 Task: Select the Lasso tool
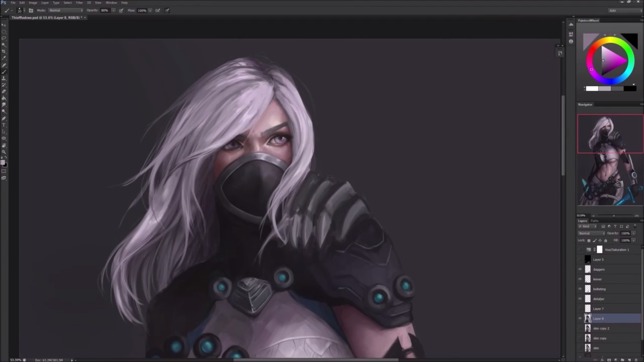click(4, 38)
